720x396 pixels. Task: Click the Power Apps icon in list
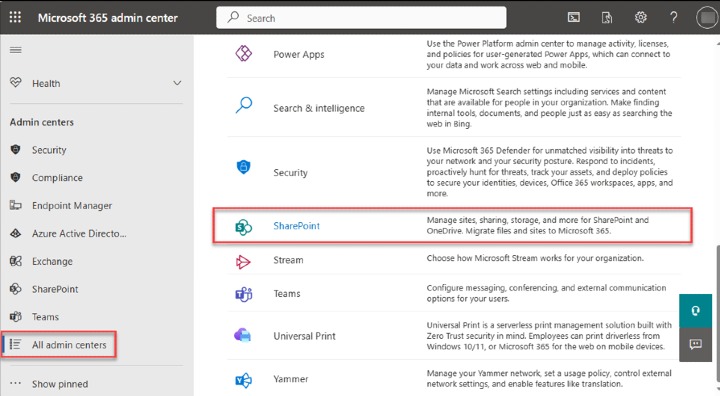coord(243,54)
